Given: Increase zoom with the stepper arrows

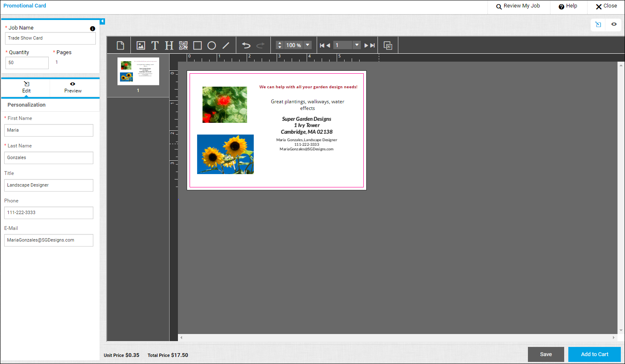Looking at the screenshot, I should [280, 43].
